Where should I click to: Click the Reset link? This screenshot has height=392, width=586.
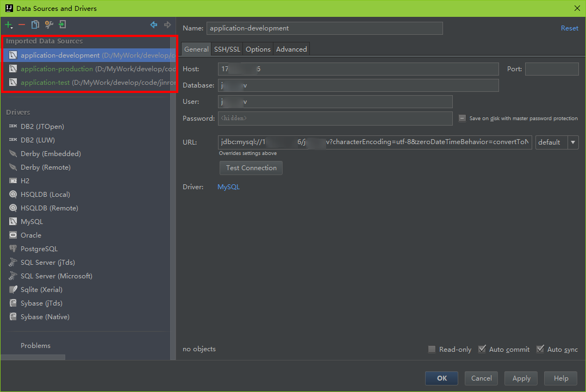[x=569, y=28]
